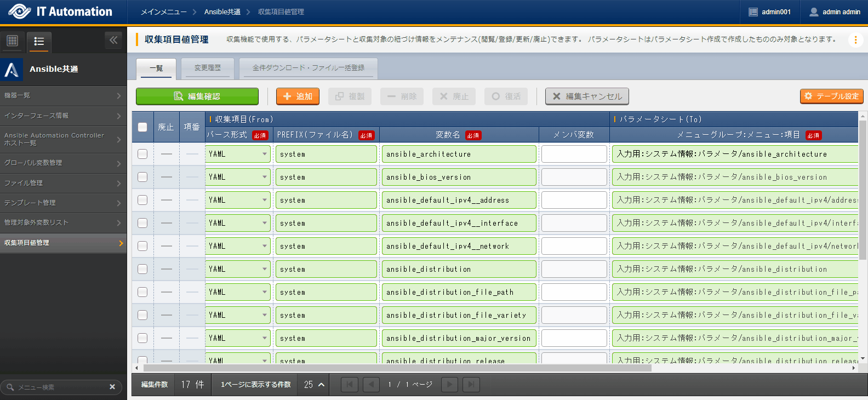868x400 pixels.
Task: Click the IT Automation logo icon
Action: [19, 12]
